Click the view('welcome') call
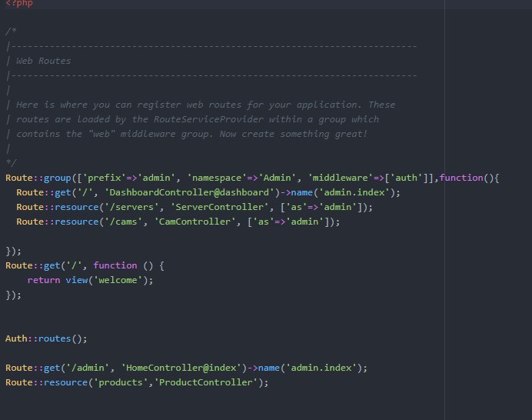The width and height of the screenshot is (532, 420). tap(107, 280)
